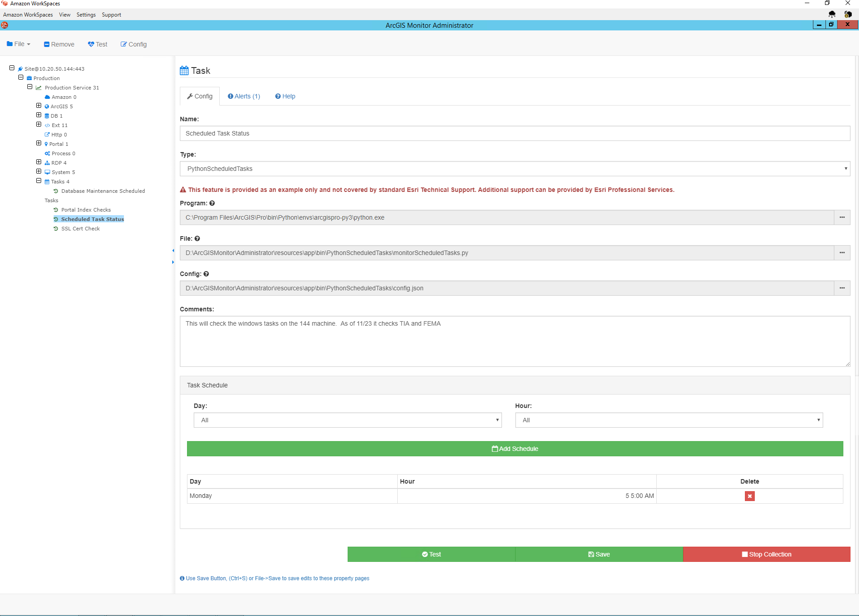Select the Ext code icon
The height and width of the screenshot is (616, 859).
pos(47,125)
